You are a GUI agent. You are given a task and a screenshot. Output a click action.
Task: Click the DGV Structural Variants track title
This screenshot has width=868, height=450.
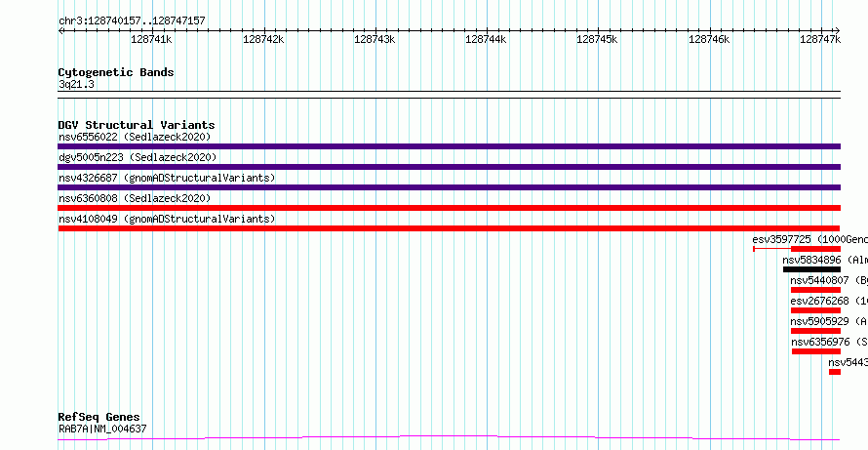click(x=137, y=125)
